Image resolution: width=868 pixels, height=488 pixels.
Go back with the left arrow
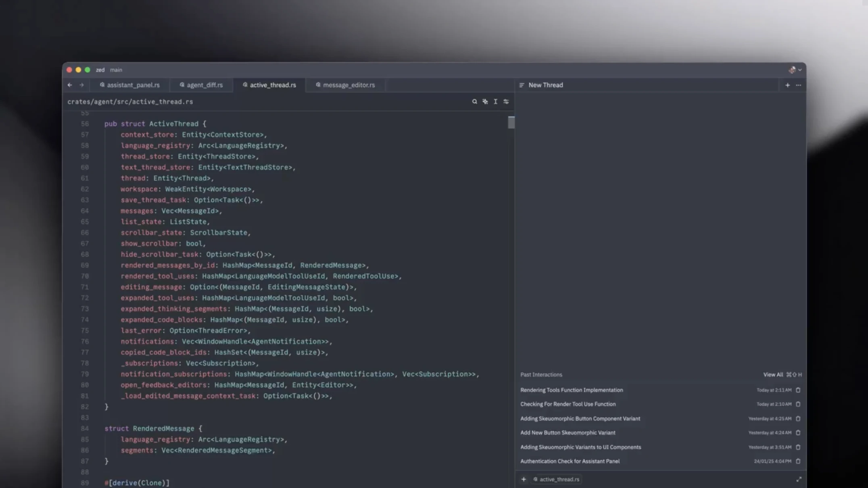click(70, 85)
